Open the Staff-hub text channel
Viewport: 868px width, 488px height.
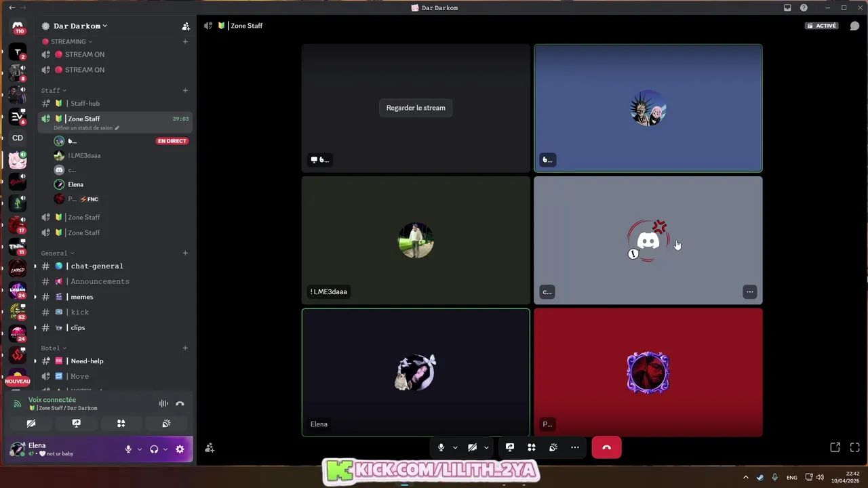pos(115,103)
